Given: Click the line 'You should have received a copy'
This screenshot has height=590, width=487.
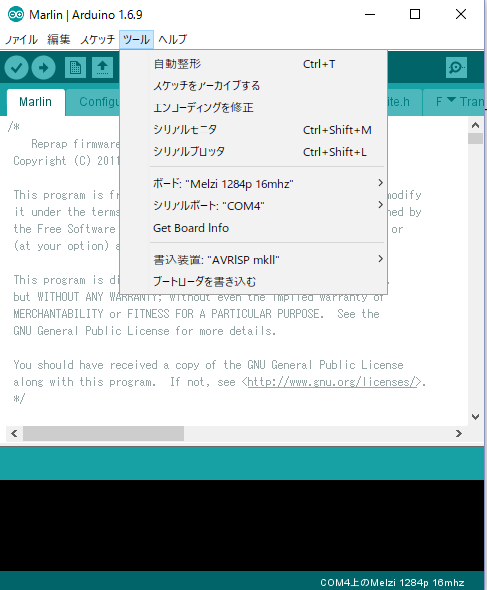Looking at the screenshot, I should click(208, 365).
